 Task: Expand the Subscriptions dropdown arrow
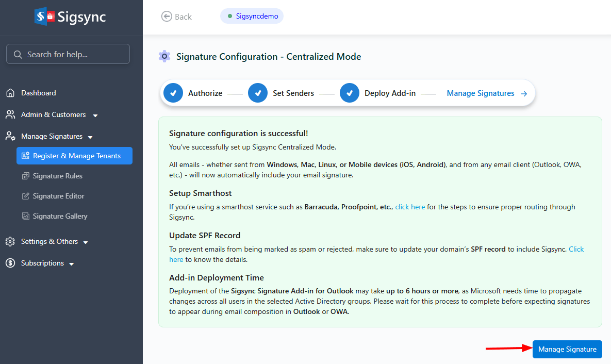(x=72, y=264)
